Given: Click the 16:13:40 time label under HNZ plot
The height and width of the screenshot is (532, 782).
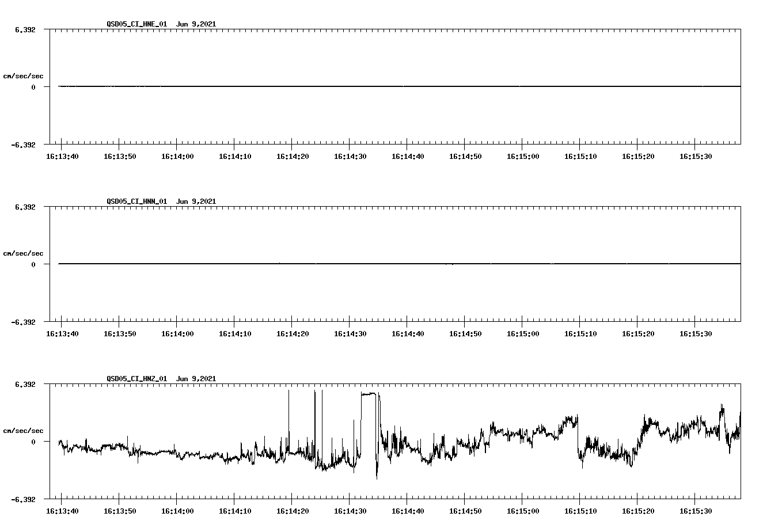Looking at the screenshot, I should pos(62,511).
